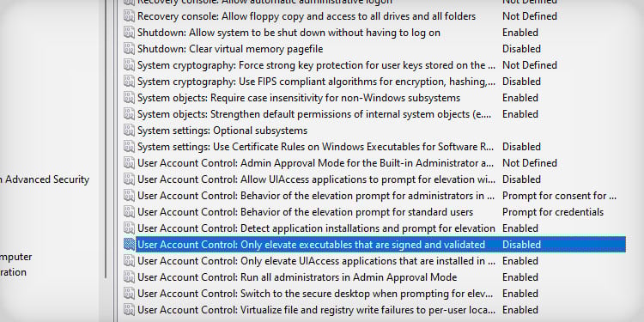Click icon next to Virtualize file and registry write failures

click(x=130, y=310)
